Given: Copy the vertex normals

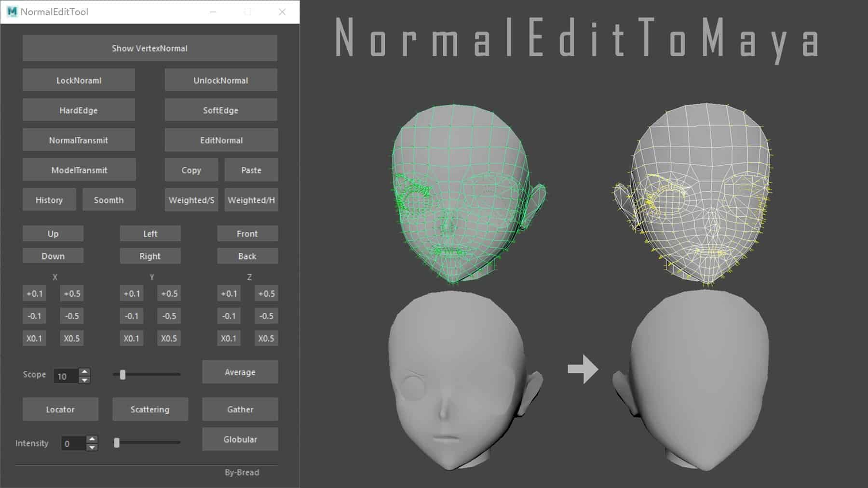Looking at the screenshot, I should click(191, 170).
